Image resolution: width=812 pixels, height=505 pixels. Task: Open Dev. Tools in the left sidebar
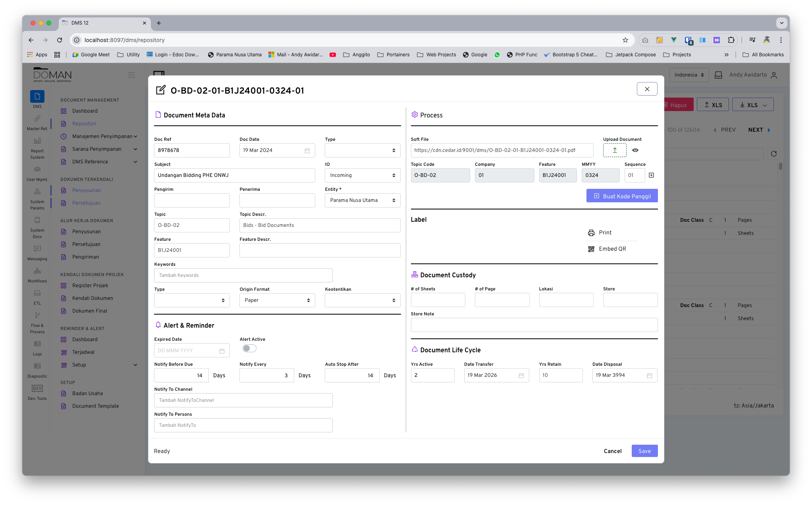click(37, 392)
